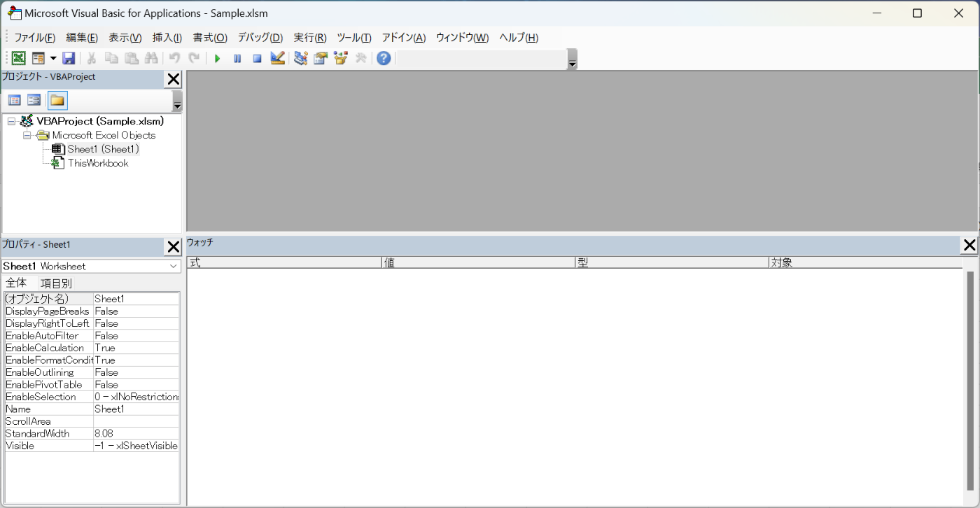This screenshot has width=980, height=508.
Task: Select the EnablePivotTable property
Action: pos(48,385)
